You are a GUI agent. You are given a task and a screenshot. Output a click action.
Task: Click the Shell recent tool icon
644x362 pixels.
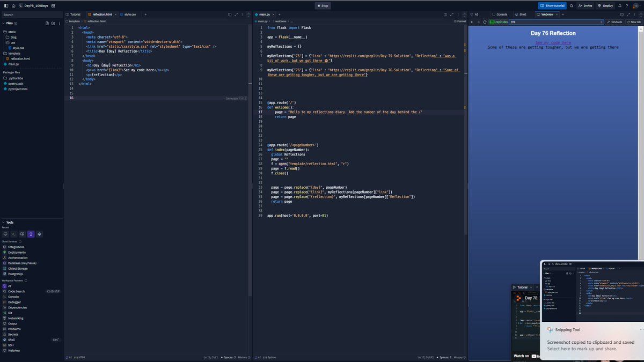tap(40, 234)
